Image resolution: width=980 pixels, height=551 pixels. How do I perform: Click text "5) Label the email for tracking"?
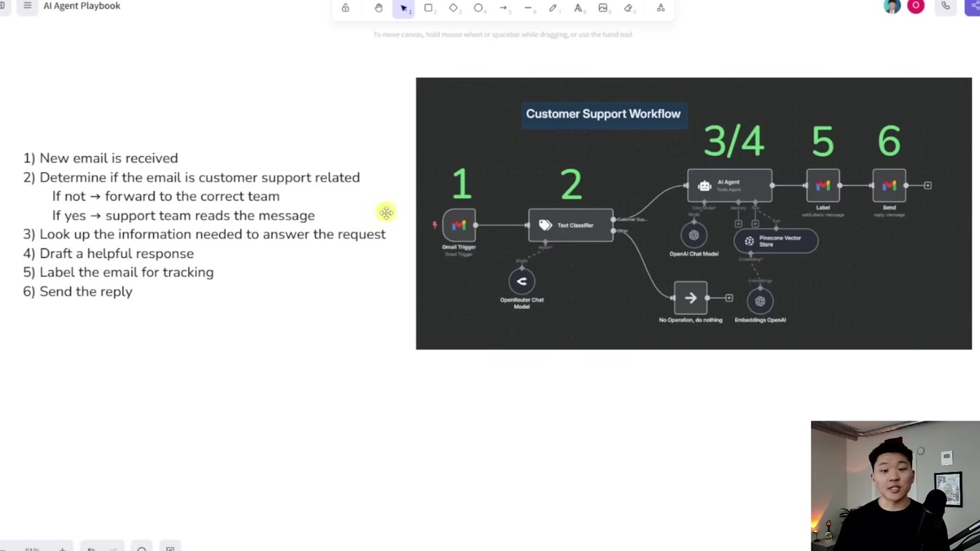pyautogui.click(x=118, y=273)
